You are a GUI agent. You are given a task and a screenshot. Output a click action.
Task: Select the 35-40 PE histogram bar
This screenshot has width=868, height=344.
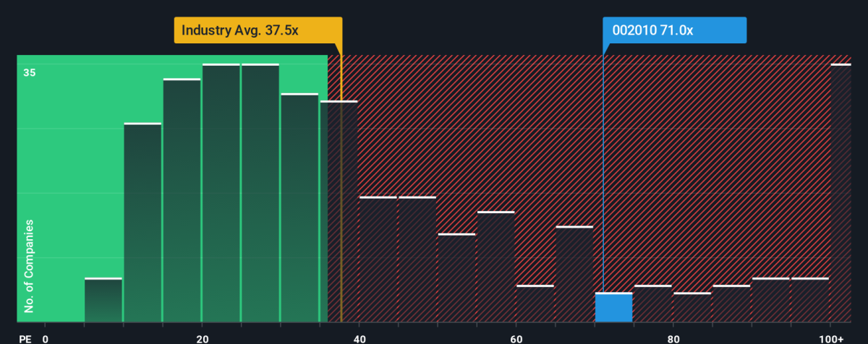click(x=339, y=212)
